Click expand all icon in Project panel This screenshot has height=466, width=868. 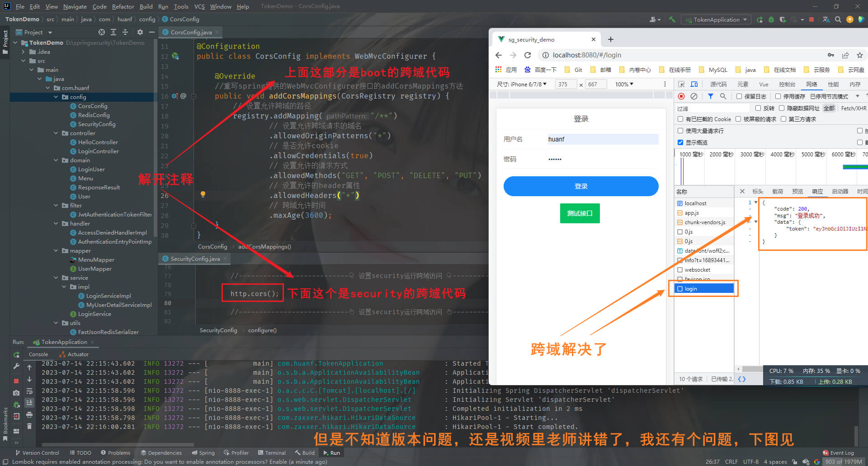[x=113, y=32]
